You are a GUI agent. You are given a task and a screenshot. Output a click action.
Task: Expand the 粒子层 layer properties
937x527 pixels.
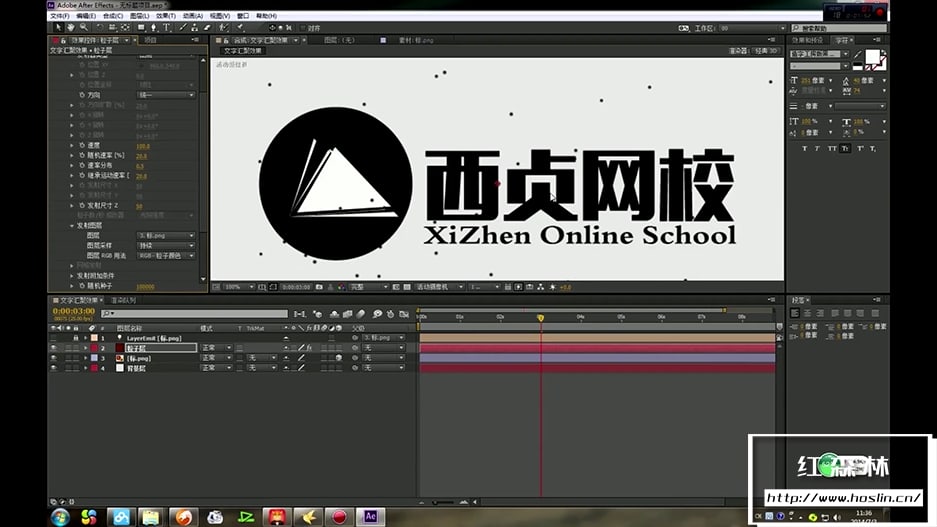(85, 348)
